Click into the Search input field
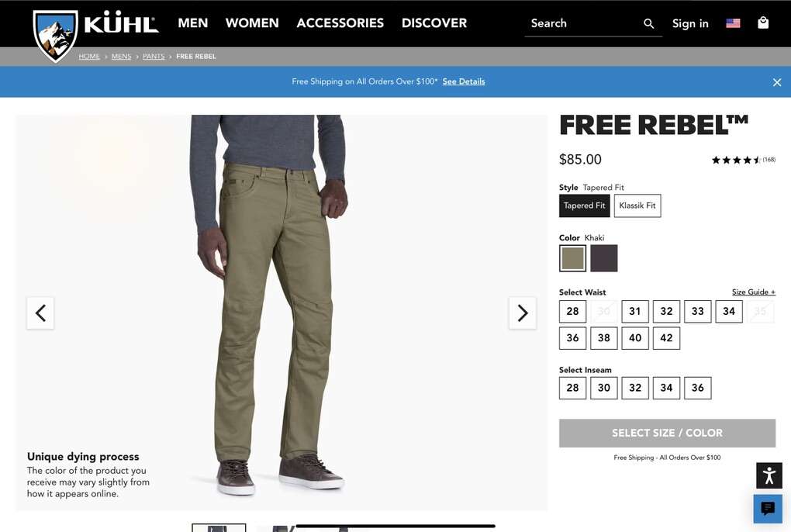This screenshot has width=791, height=532. pos(585,24)
